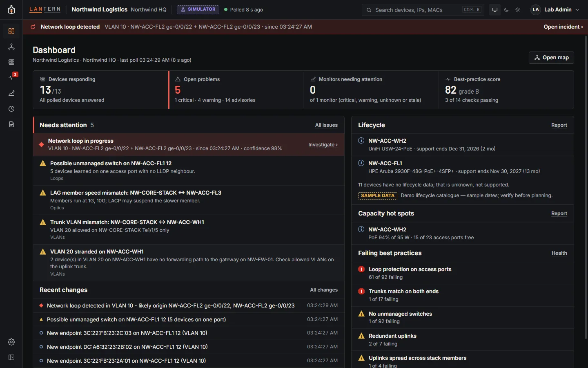Click info icon beside NW-ACC-FL1
This screenshot has width=588, height=368.
361,163
